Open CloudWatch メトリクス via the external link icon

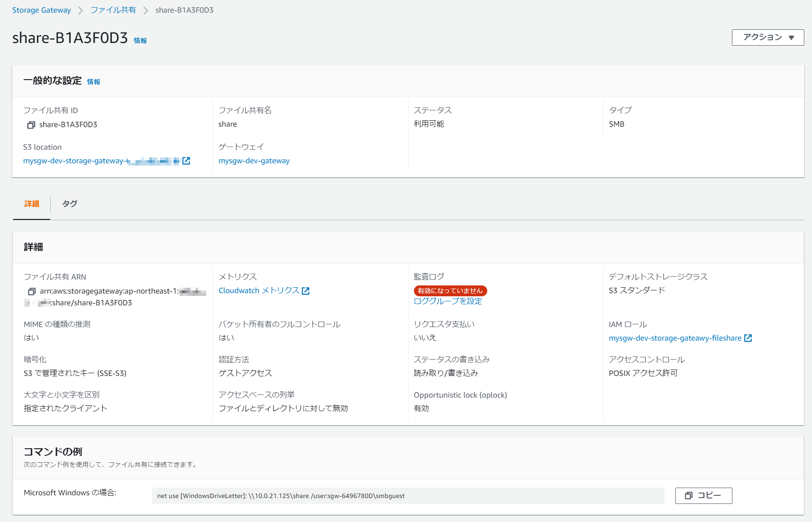coord(306,291)
